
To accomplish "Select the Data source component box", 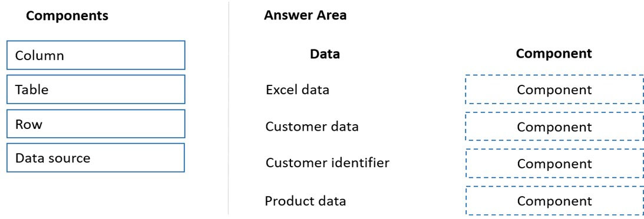I will 95,158.
